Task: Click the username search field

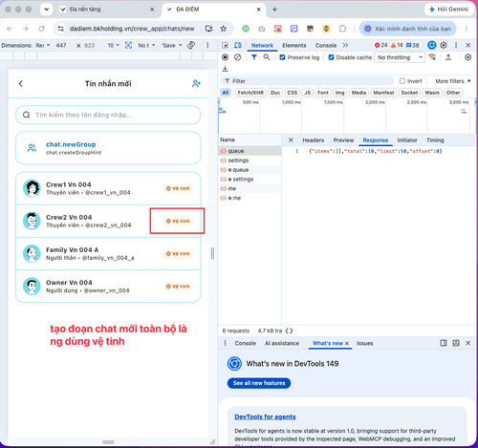Action: [x=108, y=115]
